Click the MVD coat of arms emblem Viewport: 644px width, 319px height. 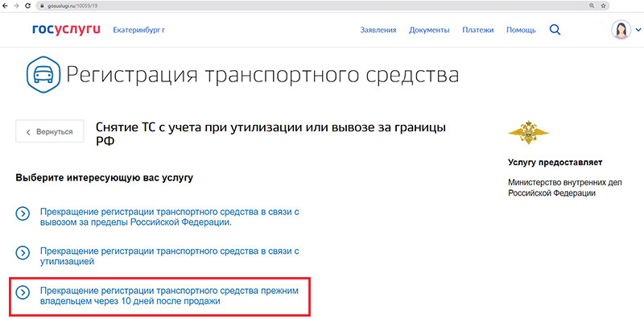[528, 132]
